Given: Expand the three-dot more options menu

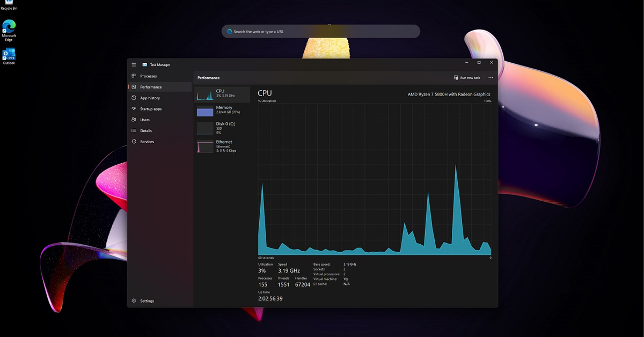Looking at the screenshot, I should pos(491,78).
